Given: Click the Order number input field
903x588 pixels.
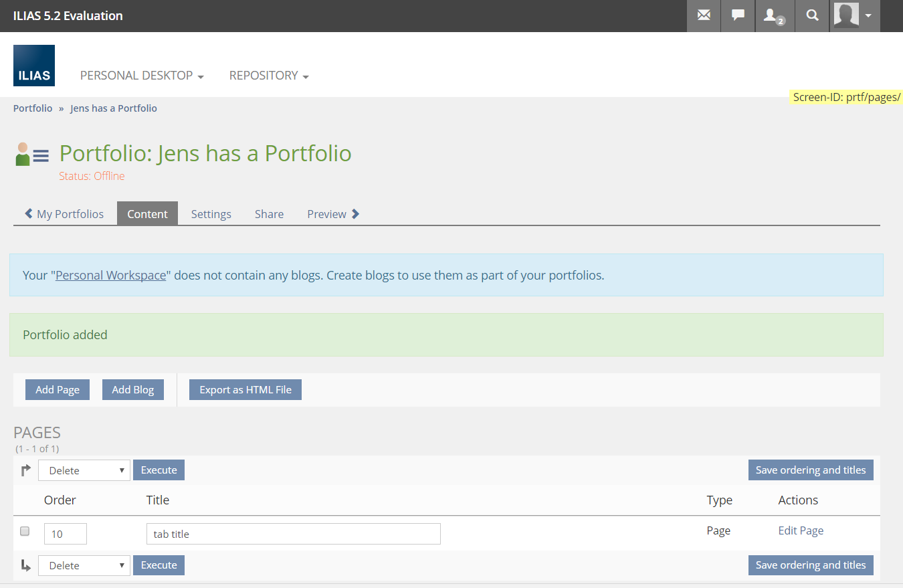Looking at the screenshot, I should pyautogui.click(x=66, y=534).
